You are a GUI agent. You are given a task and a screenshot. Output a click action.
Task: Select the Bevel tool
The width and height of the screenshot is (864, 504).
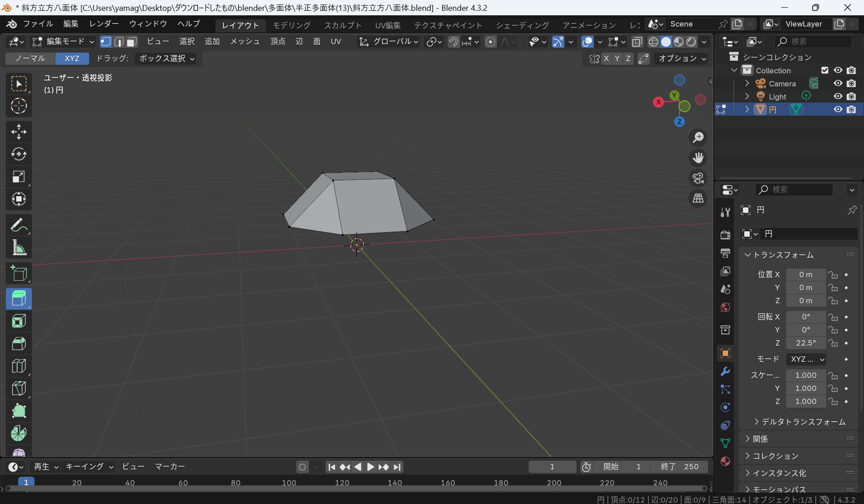(18, 343)
